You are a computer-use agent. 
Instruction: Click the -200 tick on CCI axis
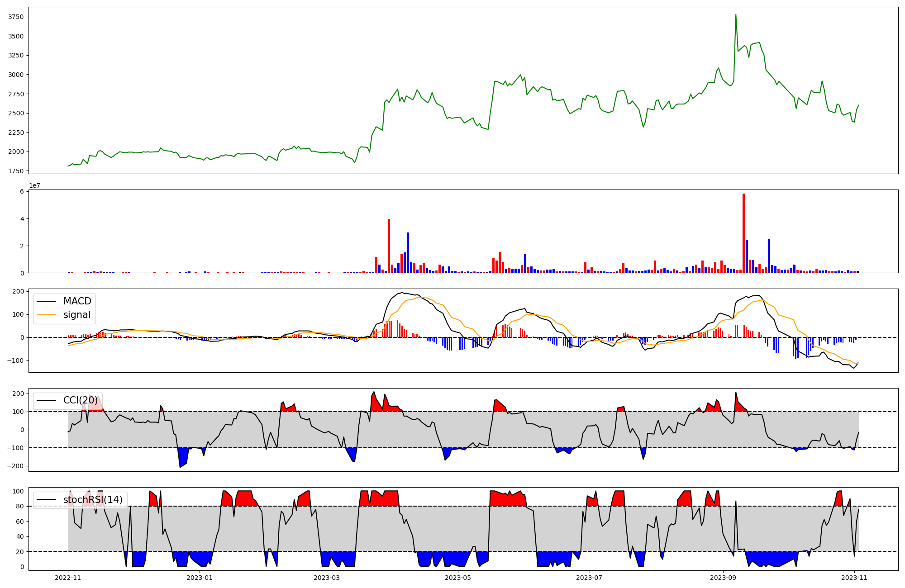pyautogui.click(x=15, y=466)
